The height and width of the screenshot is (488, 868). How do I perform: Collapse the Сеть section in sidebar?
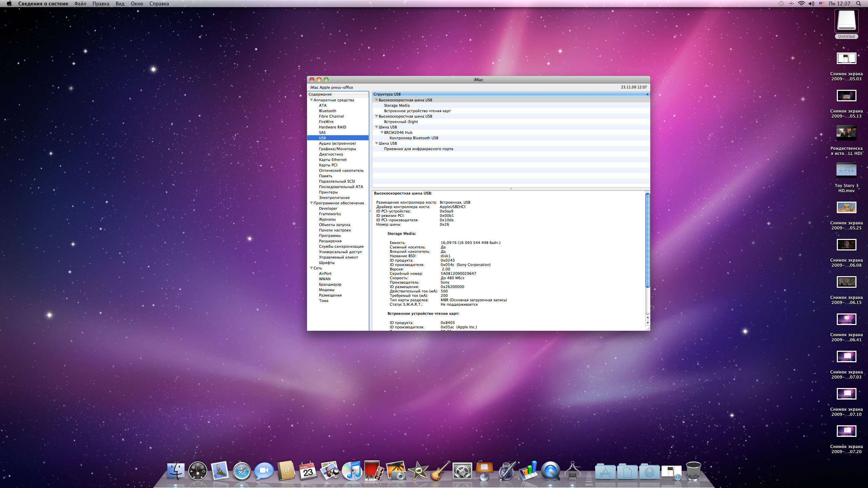click(x=311, y=268)
